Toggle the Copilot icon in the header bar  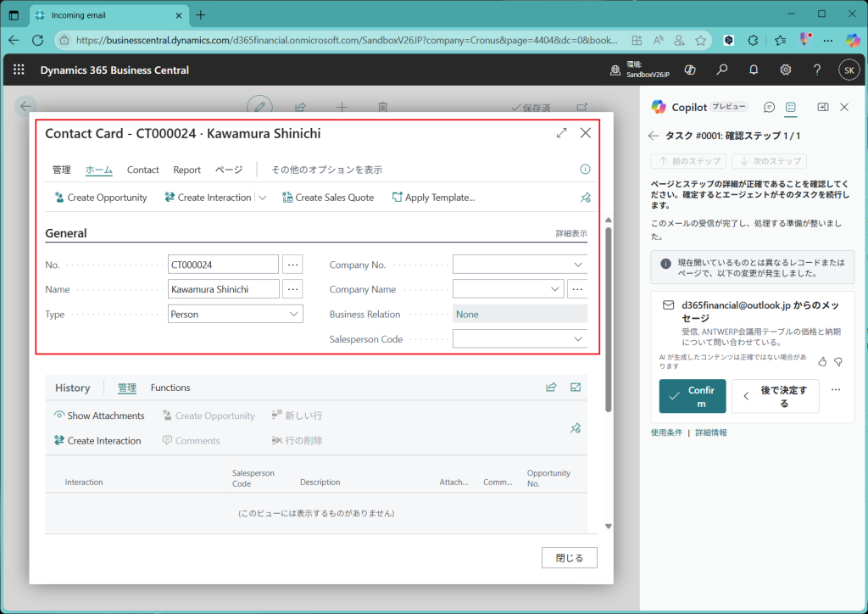(690, 70)
